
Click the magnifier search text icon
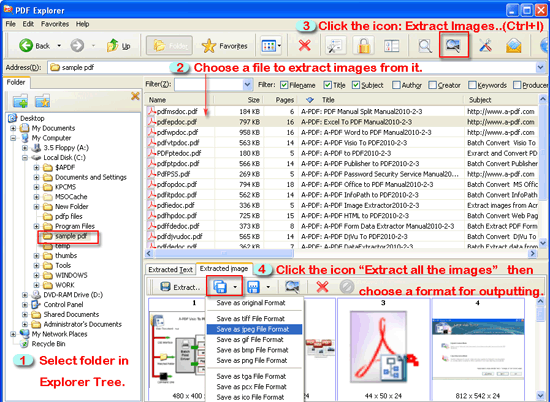pos(425,46)
